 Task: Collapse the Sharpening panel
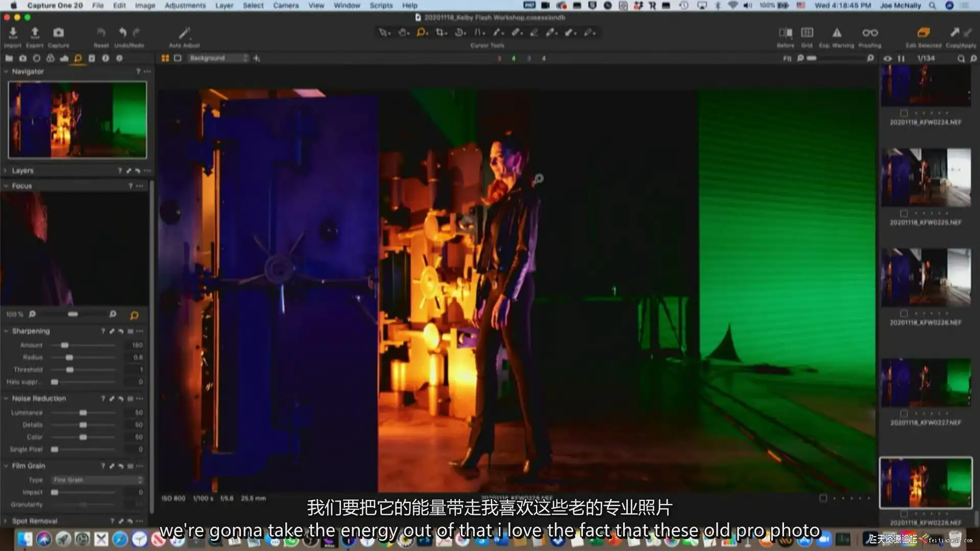pos(6,331)
